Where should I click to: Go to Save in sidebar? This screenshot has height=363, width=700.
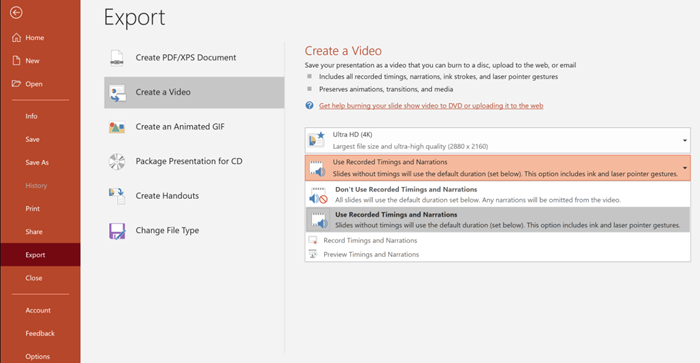pyautogui.click(x=40, y=139)
